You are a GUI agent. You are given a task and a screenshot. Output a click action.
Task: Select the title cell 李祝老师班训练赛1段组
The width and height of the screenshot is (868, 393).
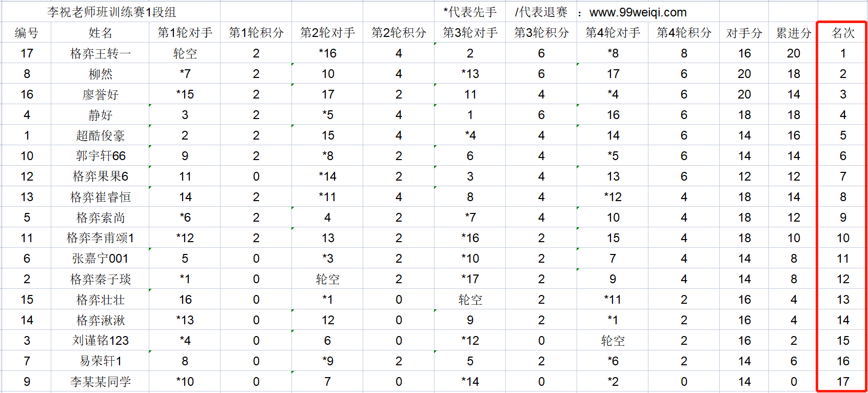click(111, 12)
